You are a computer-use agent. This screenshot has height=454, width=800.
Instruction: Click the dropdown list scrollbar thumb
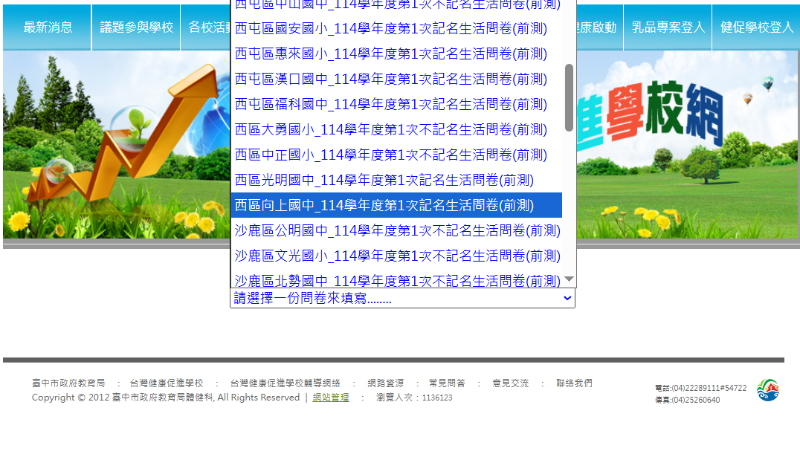point(569,98)
